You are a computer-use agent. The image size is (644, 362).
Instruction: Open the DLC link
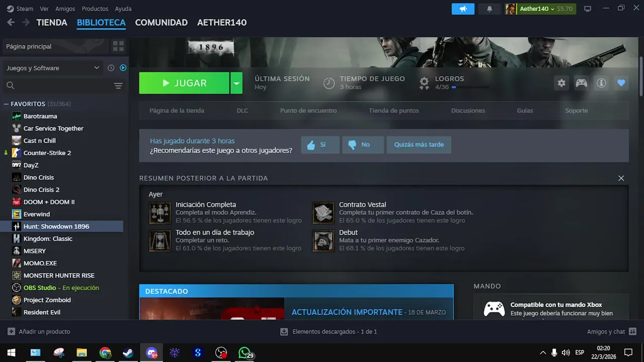[243, 111]
